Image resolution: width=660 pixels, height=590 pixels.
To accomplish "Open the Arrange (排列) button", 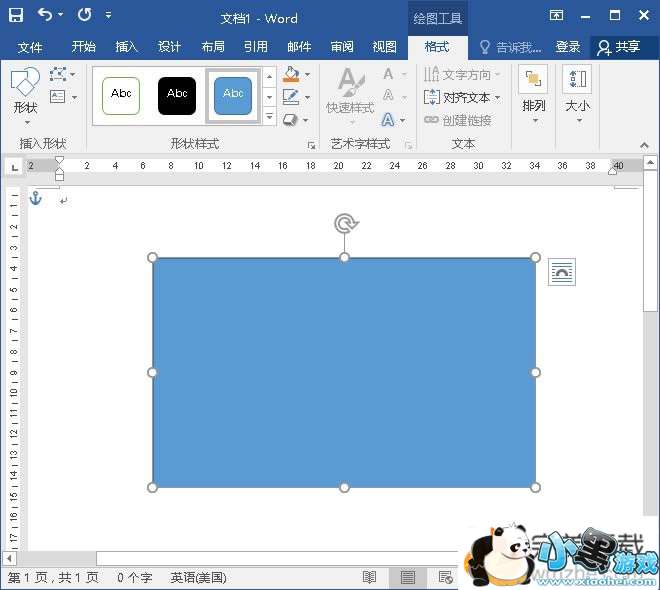I will (534, 93).
